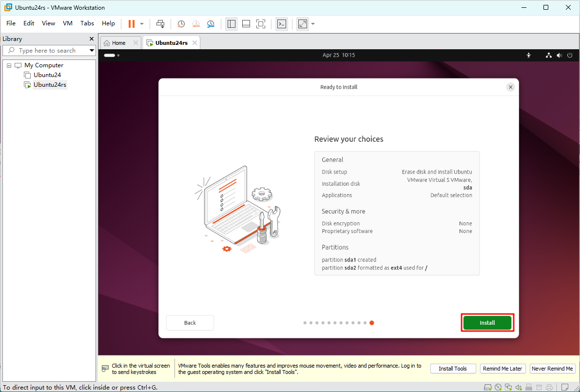Click the Back button in installer
Viewport: 580px width, 392px height.
coord(190,323)
